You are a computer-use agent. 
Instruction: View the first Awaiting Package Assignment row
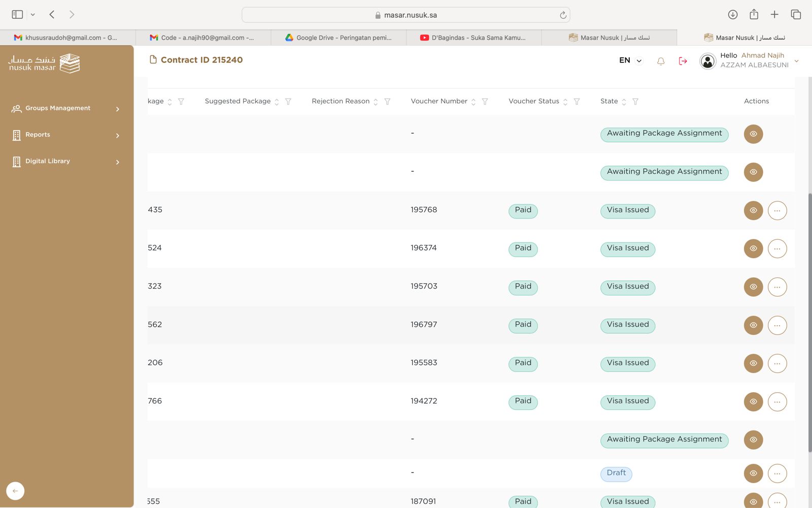[x=753, y=134]
